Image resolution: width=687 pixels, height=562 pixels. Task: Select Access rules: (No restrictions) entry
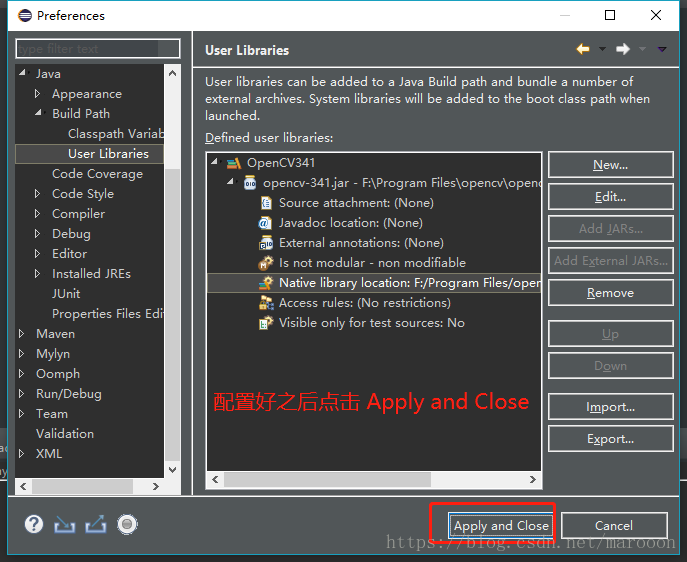coord(365,303)
